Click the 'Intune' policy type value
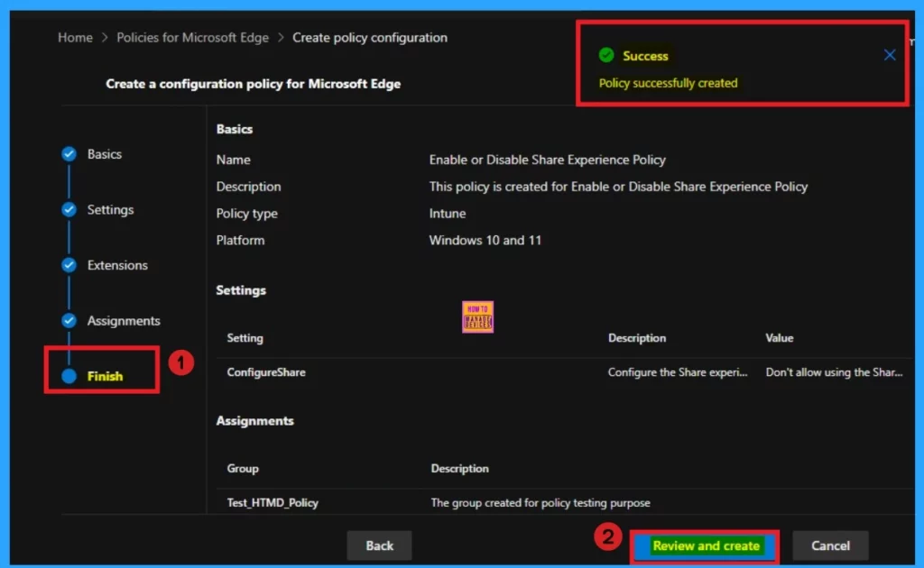924x568 pixels. (447, 213)
